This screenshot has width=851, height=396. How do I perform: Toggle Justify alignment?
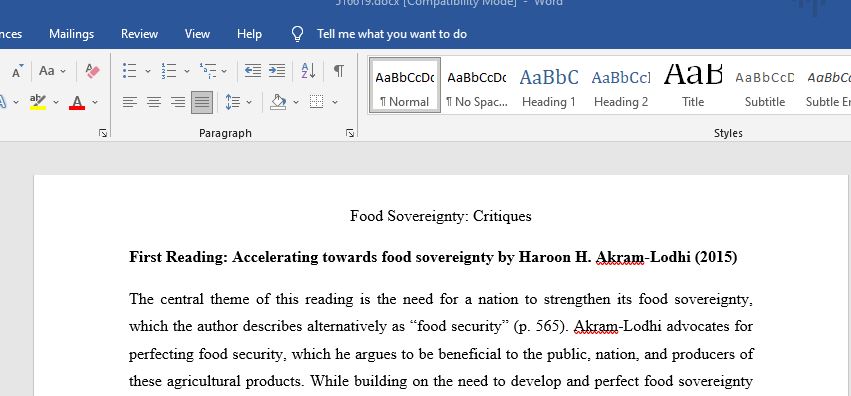point(202,102)
